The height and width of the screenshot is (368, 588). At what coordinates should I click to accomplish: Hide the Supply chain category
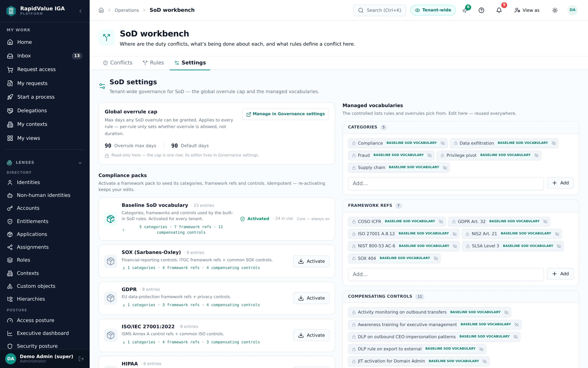[x=445, y=168]
